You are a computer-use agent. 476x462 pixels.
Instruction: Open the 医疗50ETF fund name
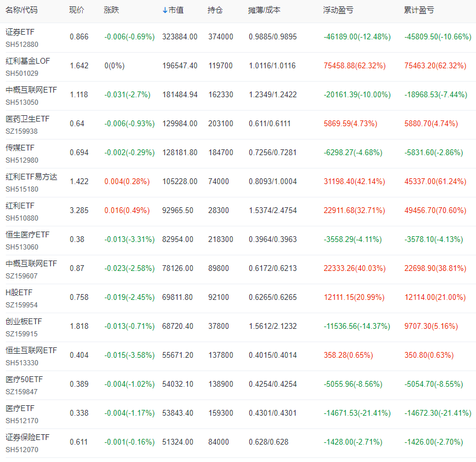24,379
